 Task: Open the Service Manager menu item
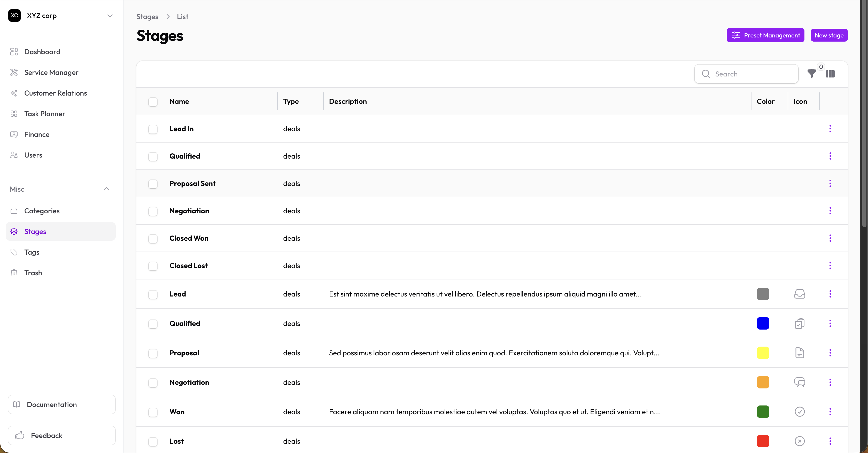click(x=61, y=72)
